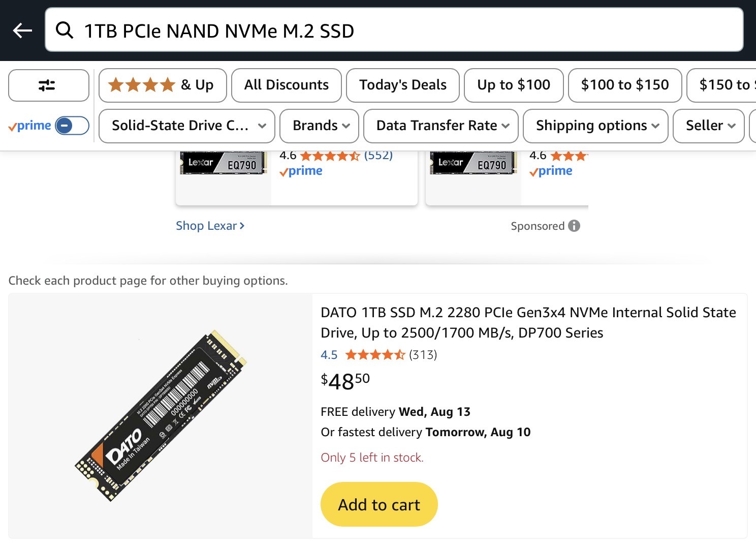Select the All Discounts filter
Image resolution: width=756 pixels, height=547 pixels.
point(286,85)
